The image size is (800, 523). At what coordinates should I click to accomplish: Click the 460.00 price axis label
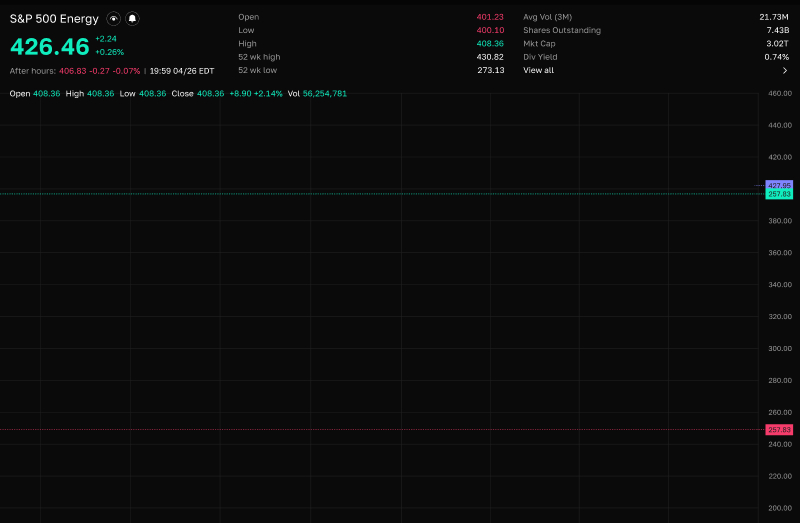(780, 93)
